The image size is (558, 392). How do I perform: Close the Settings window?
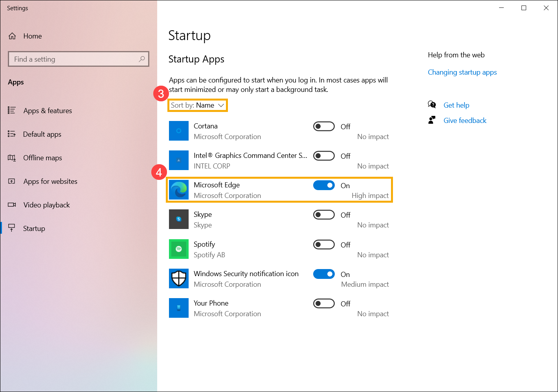(x=546, y=8)
